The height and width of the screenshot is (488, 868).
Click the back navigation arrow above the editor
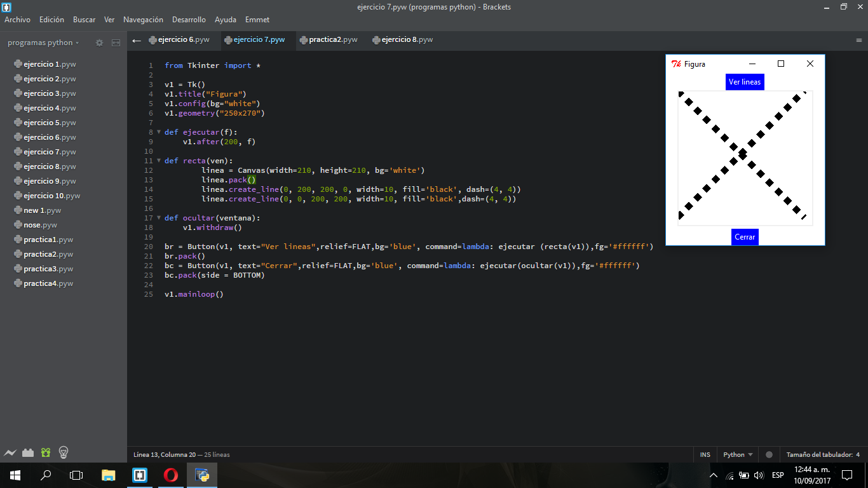tap(136, 39)
